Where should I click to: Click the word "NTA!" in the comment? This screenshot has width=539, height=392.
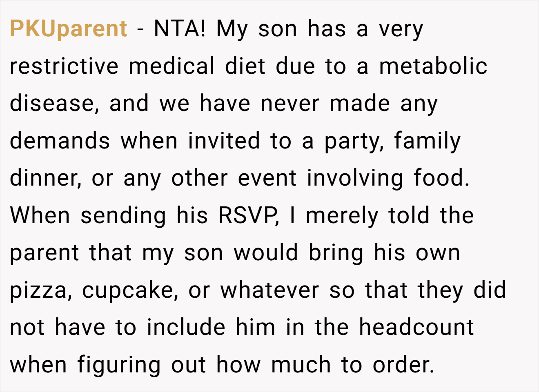(180, 29)
